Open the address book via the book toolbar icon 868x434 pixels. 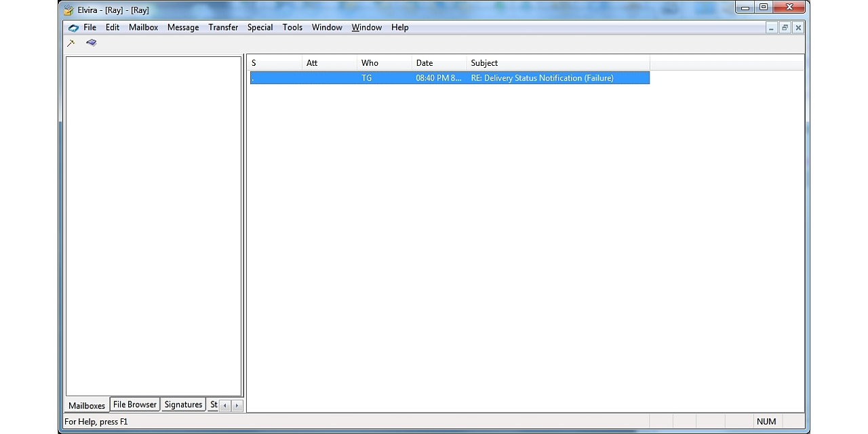pos(91,42)
